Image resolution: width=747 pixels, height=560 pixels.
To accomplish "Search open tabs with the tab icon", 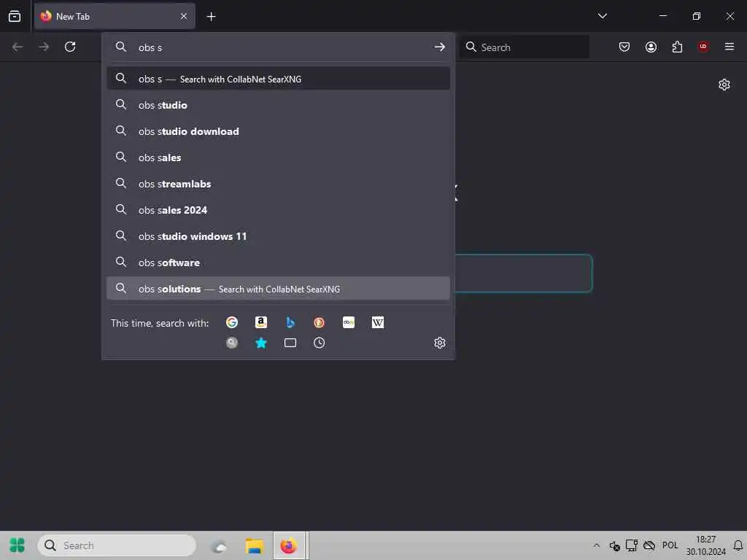I will click(290, 343).
